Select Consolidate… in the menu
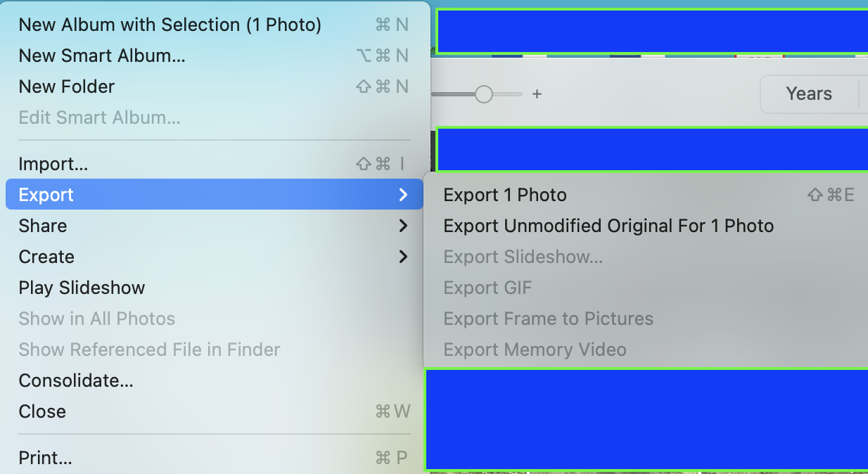Image resolution: width=868 pixels, height=474 pixels. pos(76,380)
